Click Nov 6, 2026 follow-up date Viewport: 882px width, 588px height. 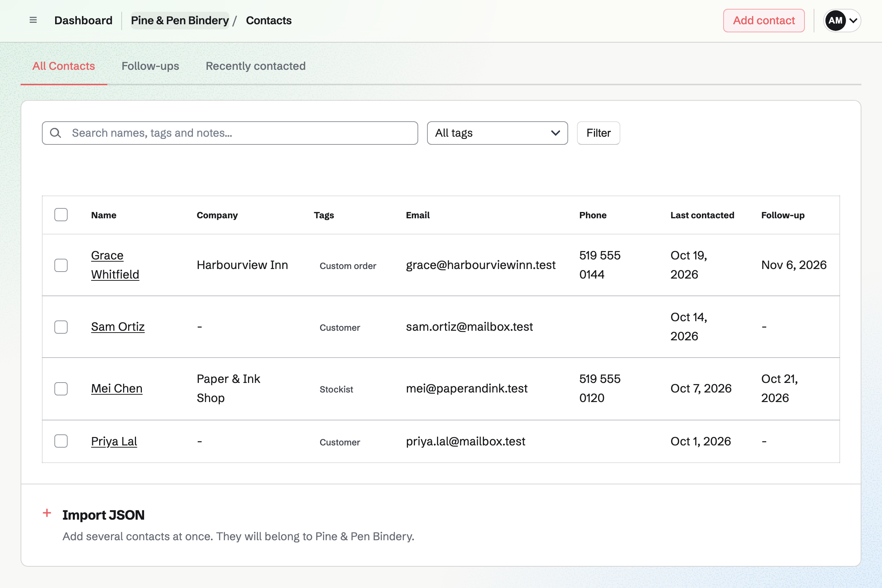[794, 265]
